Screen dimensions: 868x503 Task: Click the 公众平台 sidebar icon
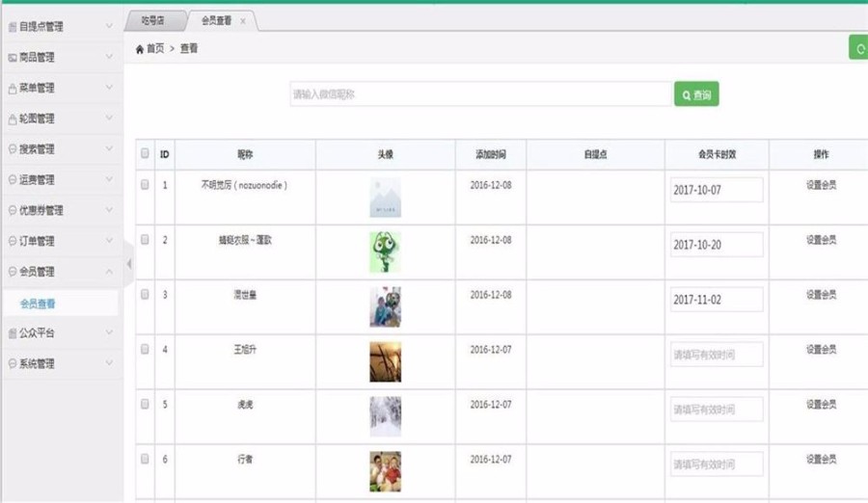coord(13,333)
